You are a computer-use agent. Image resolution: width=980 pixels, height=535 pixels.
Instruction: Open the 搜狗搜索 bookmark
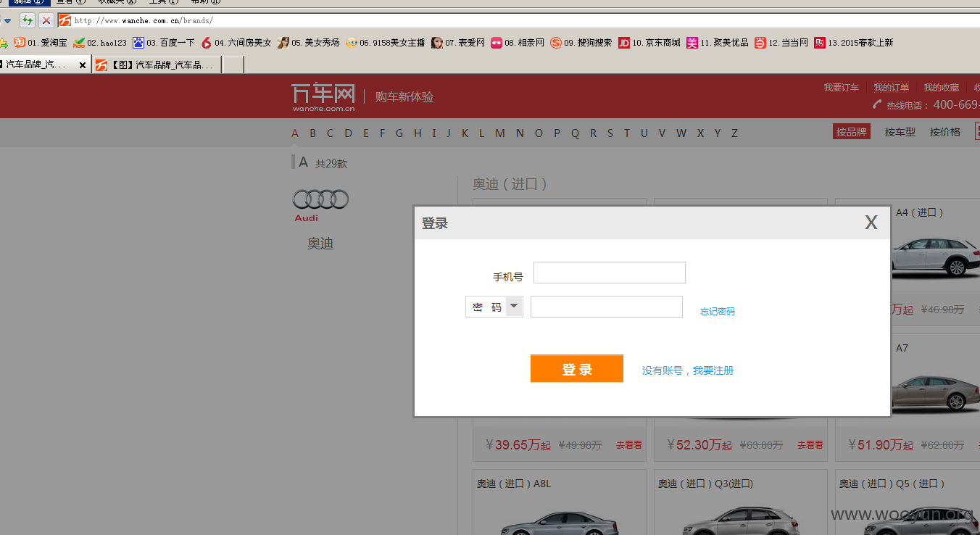pyautogui.click(x=581, y=43)
